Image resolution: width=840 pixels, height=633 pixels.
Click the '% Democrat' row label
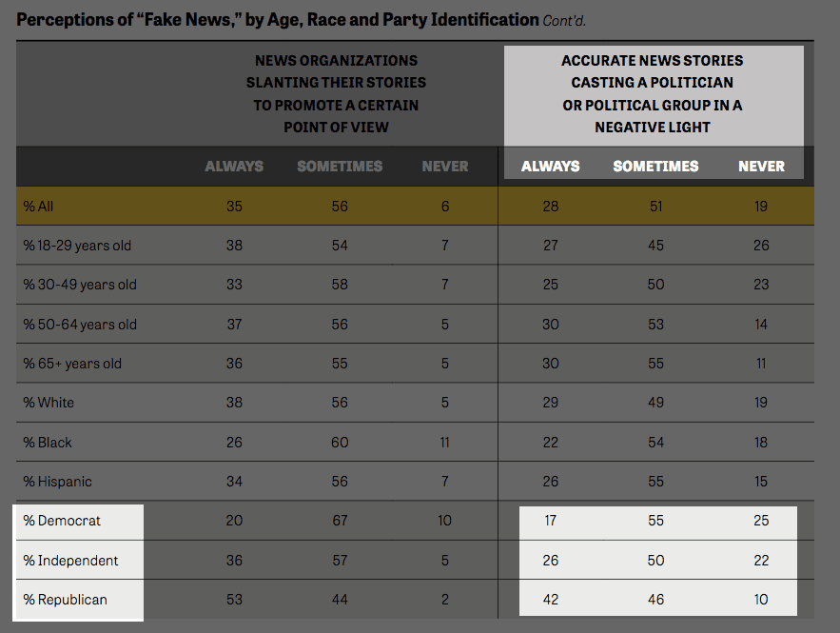coord(62,521)
